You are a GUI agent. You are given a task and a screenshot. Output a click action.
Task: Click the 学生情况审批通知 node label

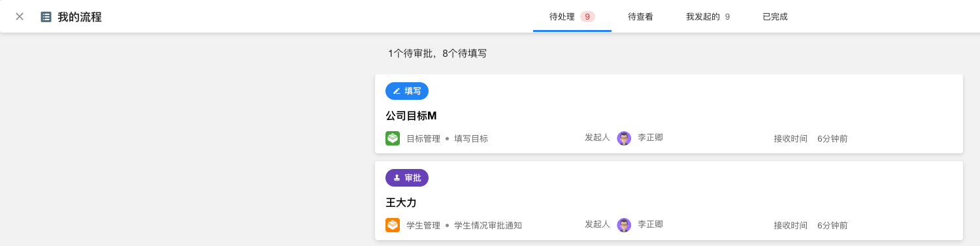[x=488, y=226]
